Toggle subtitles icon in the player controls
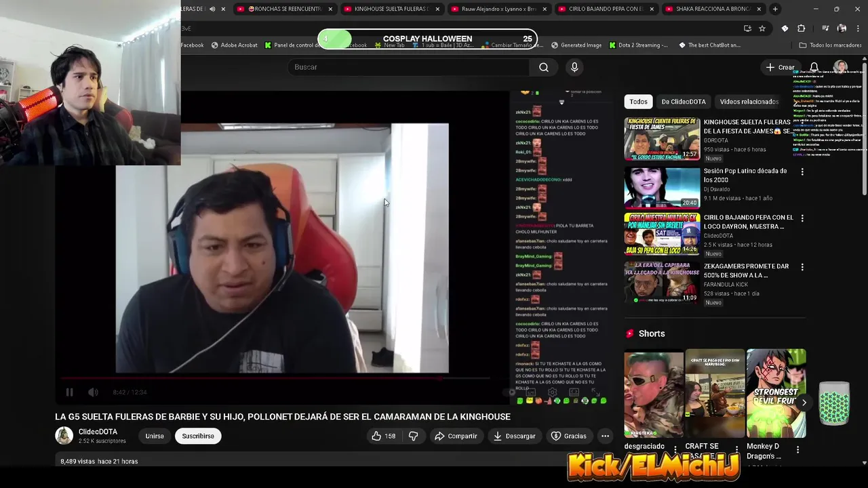 [x=532, y=392]
